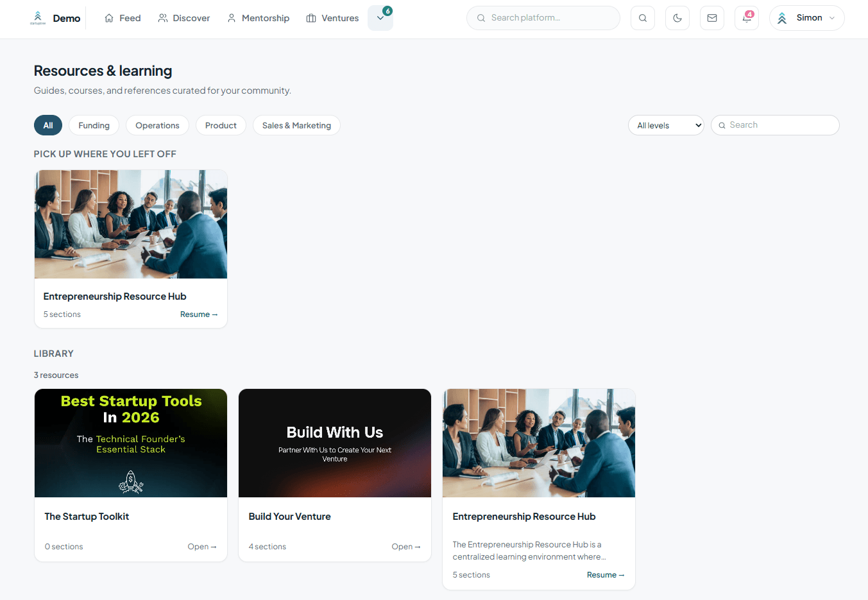Click the Resources & learning heading
868x600 pixels.
point(103,71)
